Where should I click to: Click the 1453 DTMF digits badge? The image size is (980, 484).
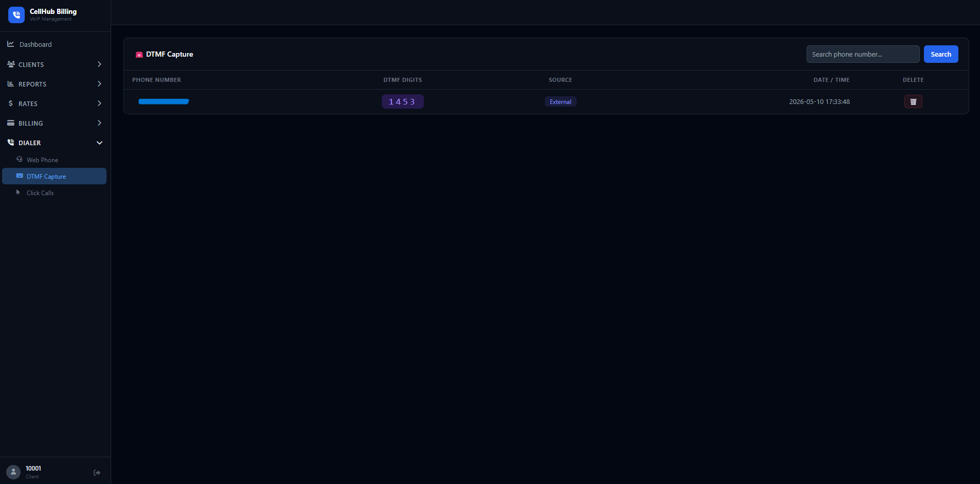pyautogui.click(x=402, y=101)
